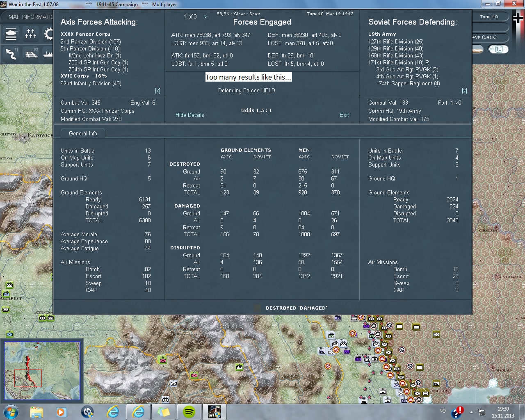Select the 158th Rifle Division entry
The width and height of the screenshot is (525, 420).
point(396,55)
